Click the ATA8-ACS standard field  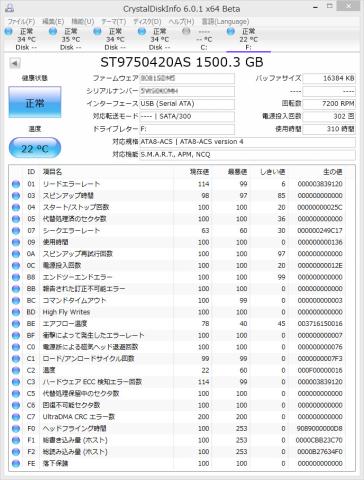247,142
